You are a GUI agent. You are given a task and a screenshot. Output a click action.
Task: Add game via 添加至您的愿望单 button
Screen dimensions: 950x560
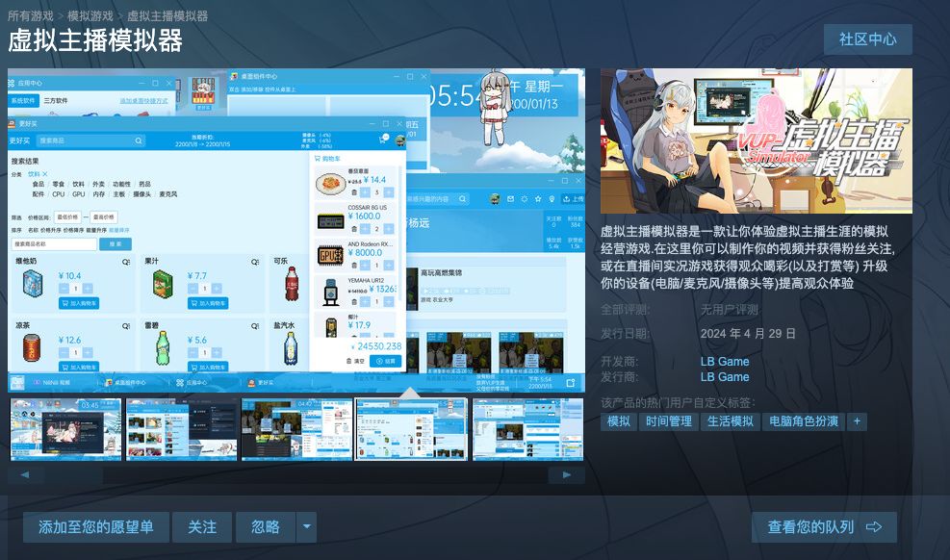95,527
